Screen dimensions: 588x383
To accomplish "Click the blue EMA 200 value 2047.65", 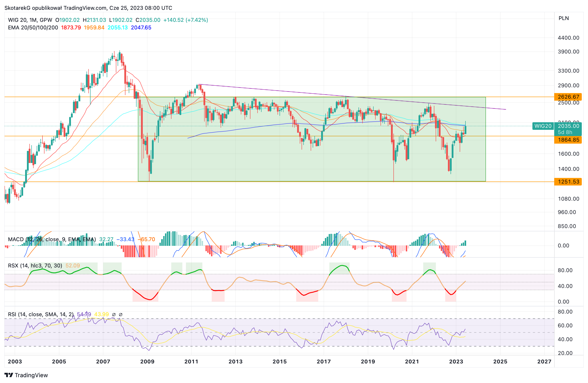I will click(141, 27).
